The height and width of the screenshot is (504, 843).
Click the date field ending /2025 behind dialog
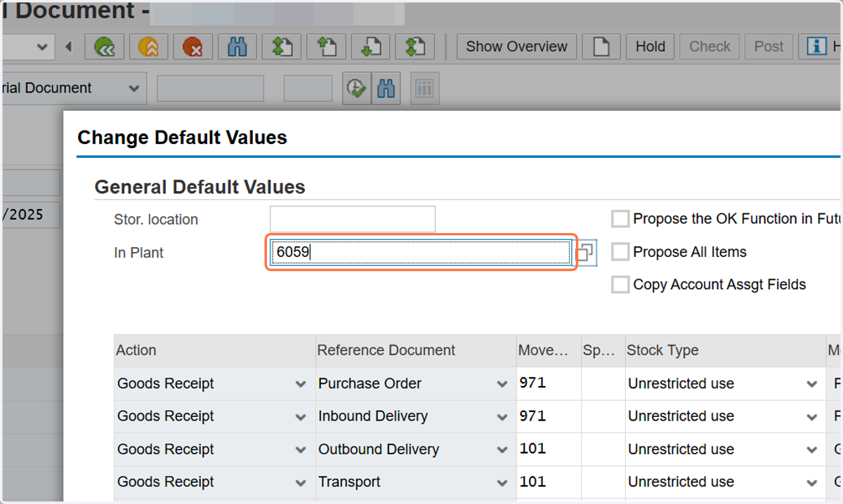tap(30, 215)
